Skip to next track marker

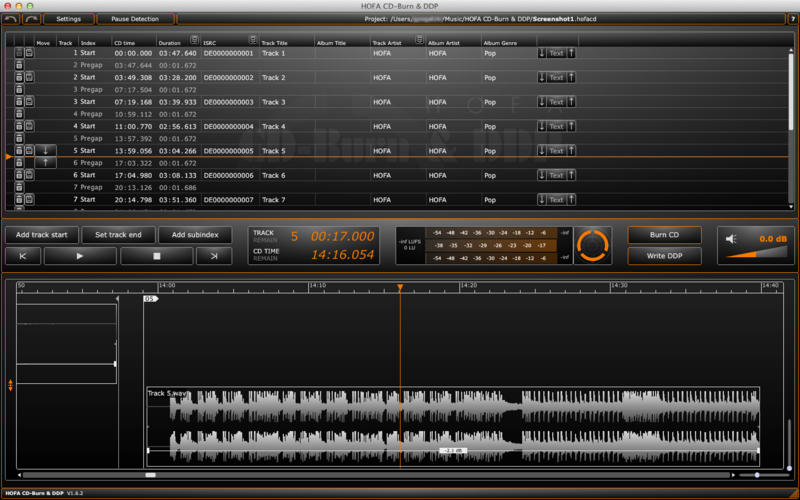(x=214, y=256)
